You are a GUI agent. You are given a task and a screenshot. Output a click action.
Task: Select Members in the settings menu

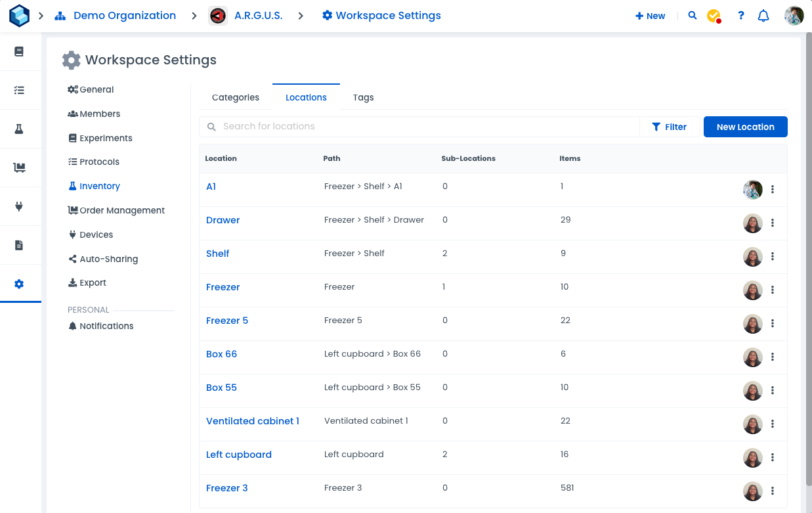(x=100, y=114)
